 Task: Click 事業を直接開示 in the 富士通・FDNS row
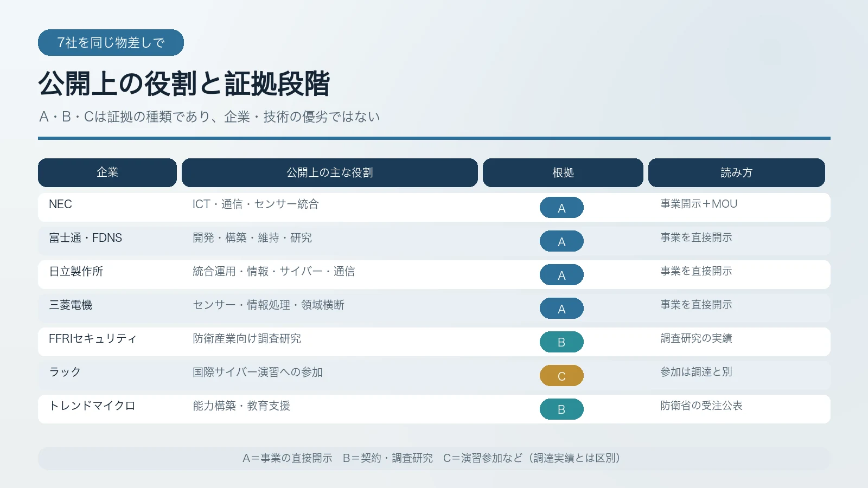[x=696, y=237]
